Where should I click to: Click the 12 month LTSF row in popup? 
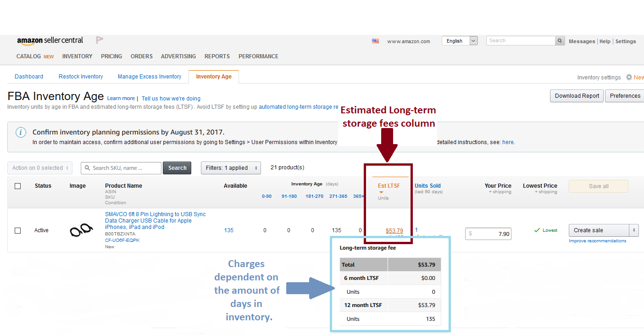pyautogui.click(x=390, y=305)
